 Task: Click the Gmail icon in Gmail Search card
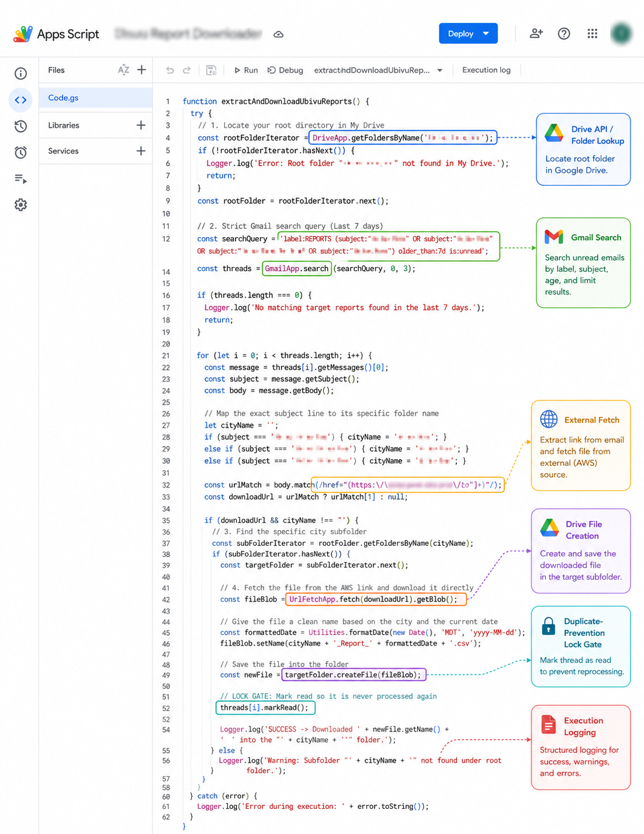tap(554, 237)
